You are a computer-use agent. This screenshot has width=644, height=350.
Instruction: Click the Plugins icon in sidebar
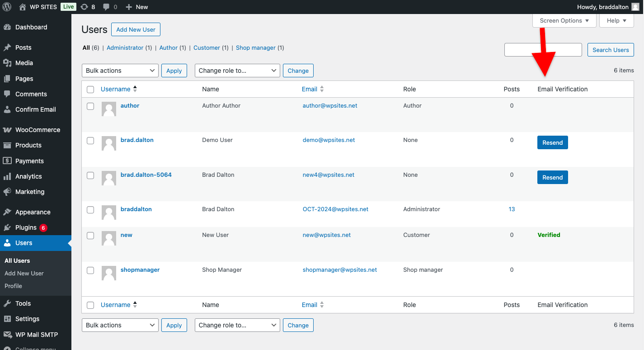click(7, 227)
